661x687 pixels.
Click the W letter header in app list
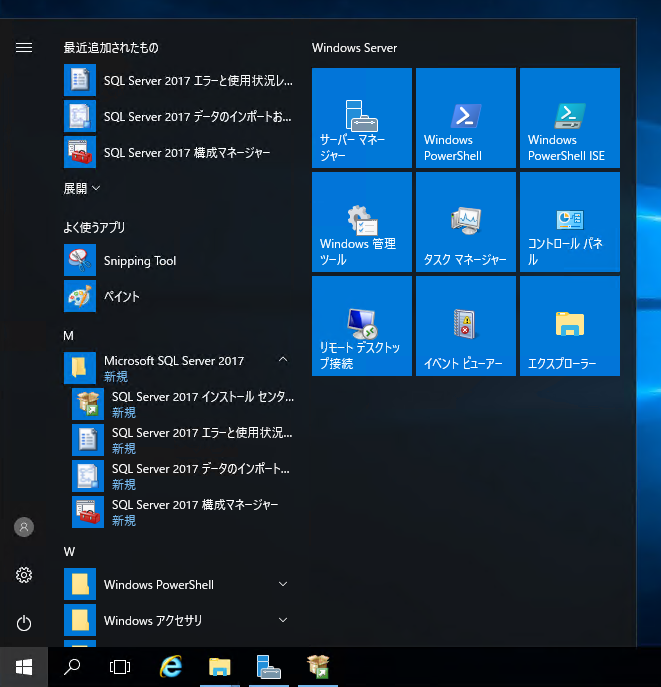(x=69, y=552)
